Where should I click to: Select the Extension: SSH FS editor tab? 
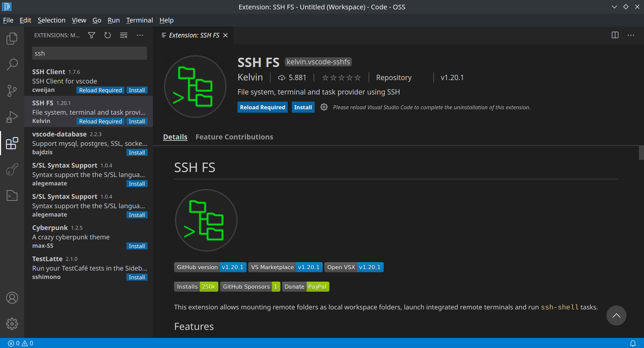coord(194,35)
